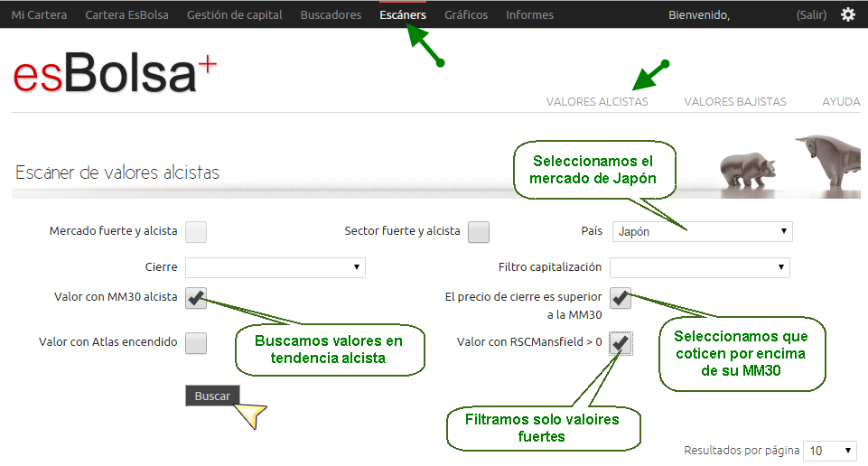The image size is (868, 466).
Task: Enable Mercado fuerte y alcista checkbox
Action: tap(196, 232)
